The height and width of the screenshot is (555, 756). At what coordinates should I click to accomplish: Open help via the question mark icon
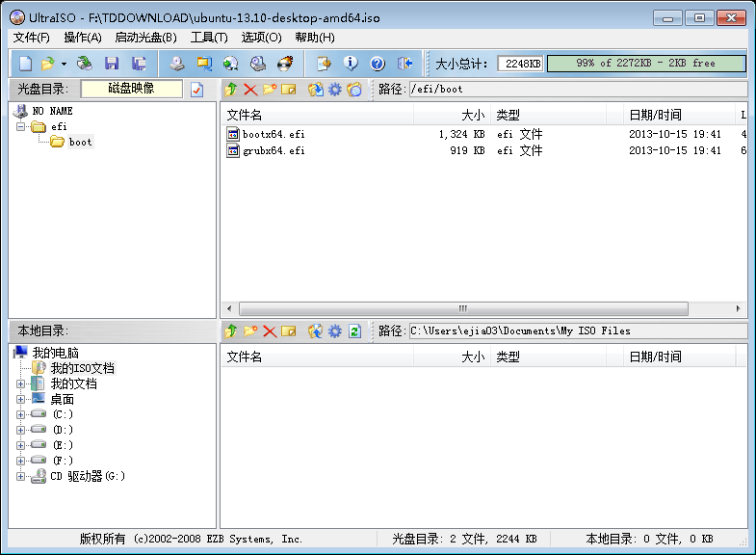coord(378,64)
